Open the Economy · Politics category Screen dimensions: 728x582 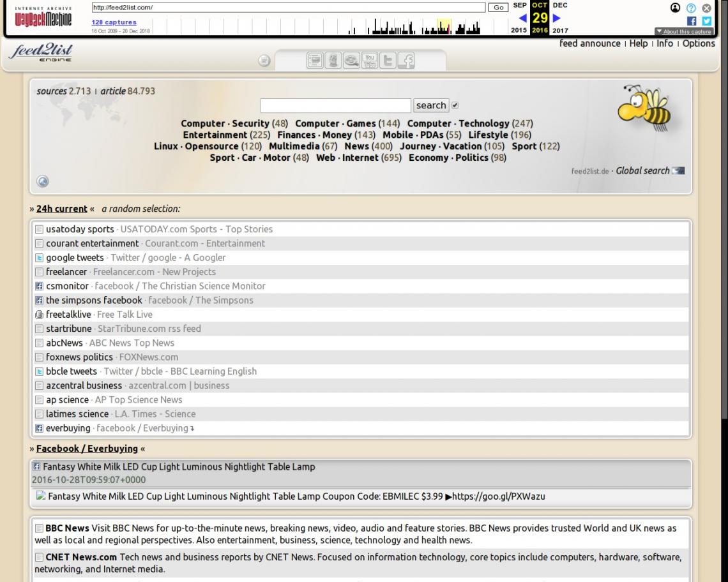[448, 158]
